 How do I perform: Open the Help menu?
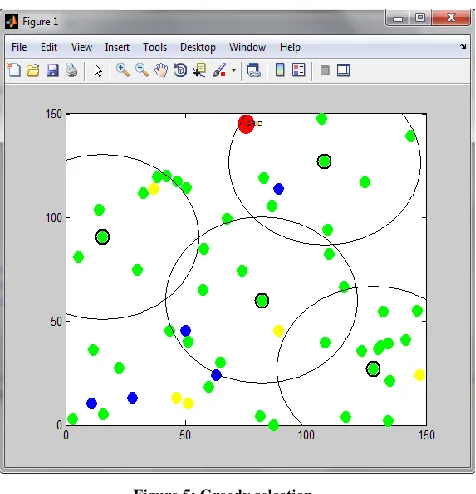(290, 47)
